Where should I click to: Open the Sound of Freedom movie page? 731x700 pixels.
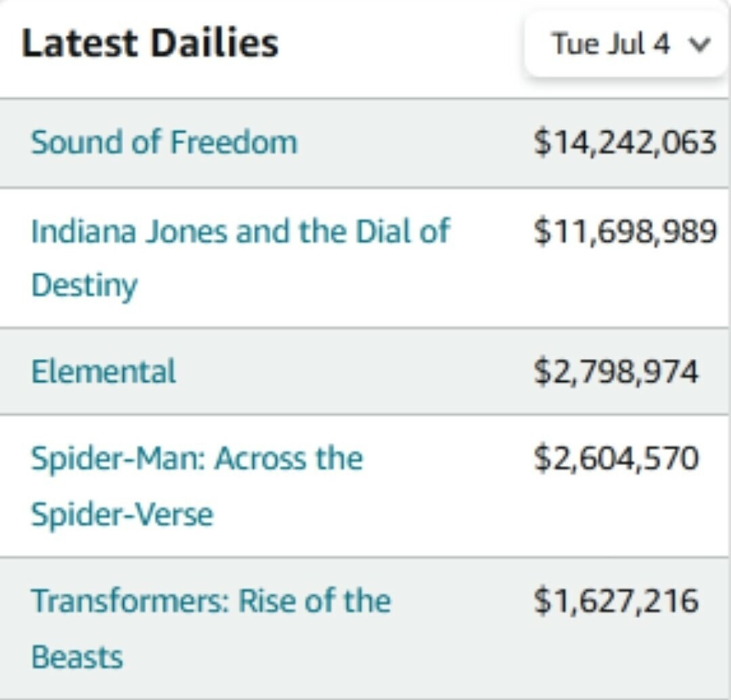(x=164, y=142)
